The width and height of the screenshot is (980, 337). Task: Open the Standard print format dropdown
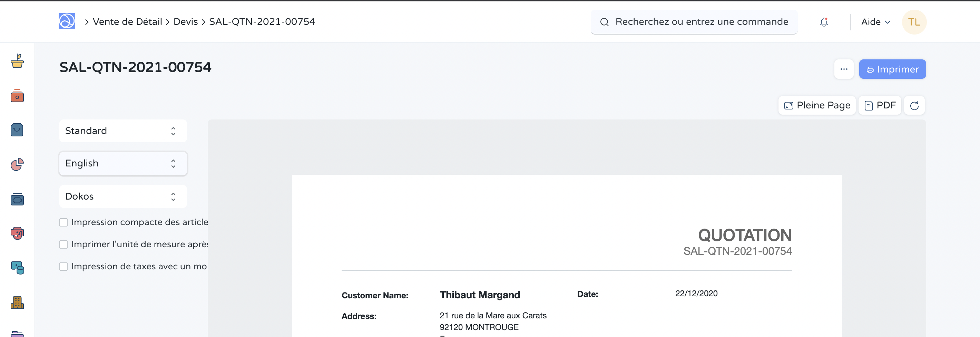(123, 131)
